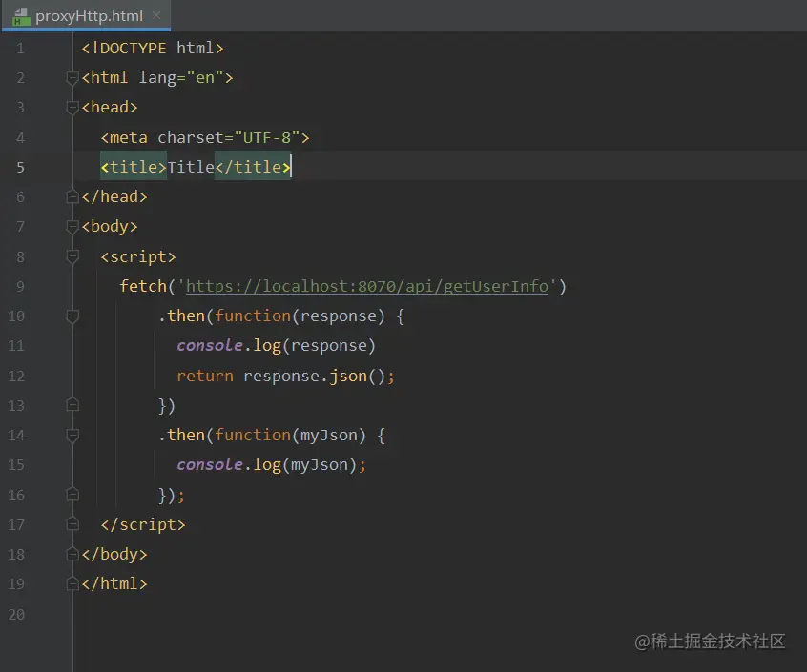Place cursor in '<!DOCTYPE html>' text

point(153,49)
